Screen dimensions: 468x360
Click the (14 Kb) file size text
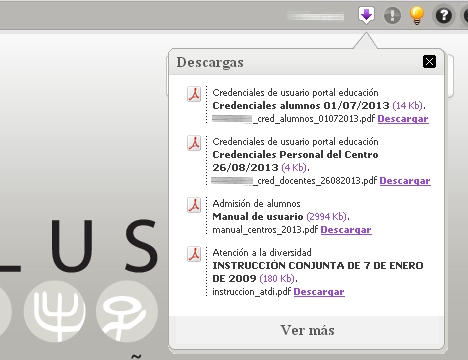(408, 106)
